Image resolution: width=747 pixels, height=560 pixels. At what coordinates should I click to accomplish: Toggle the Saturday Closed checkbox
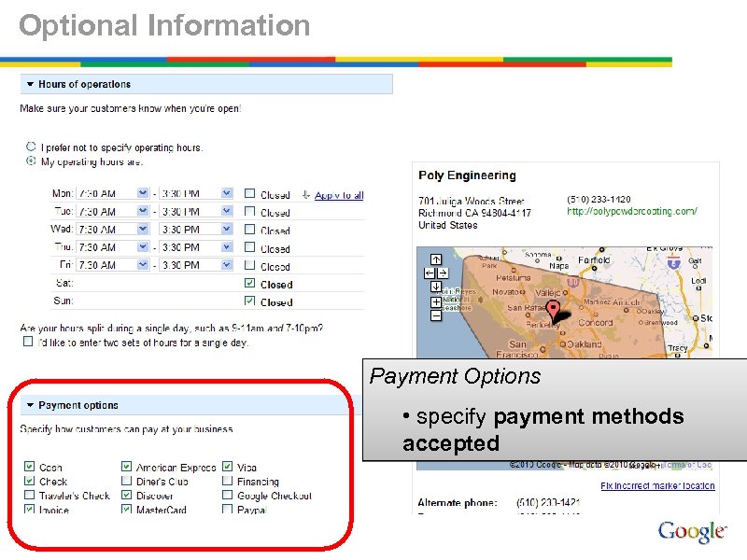(248, 284)
